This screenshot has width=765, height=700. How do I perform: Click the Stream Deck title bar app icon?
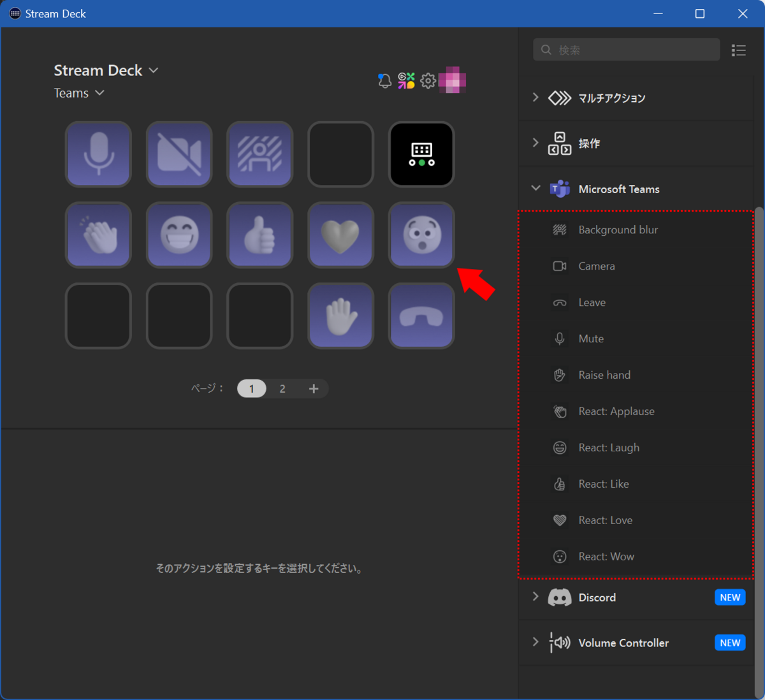[15, 13]
